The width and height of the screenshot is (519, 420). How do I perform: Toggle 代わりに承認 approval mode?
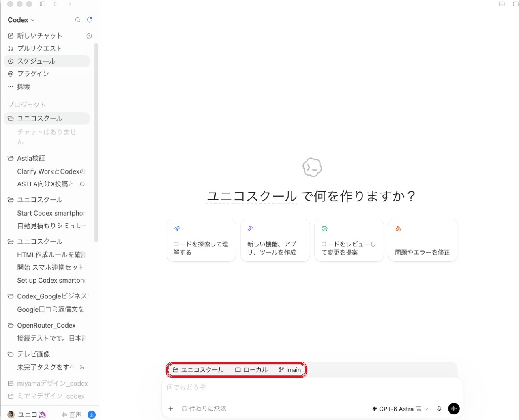[204, 409]
